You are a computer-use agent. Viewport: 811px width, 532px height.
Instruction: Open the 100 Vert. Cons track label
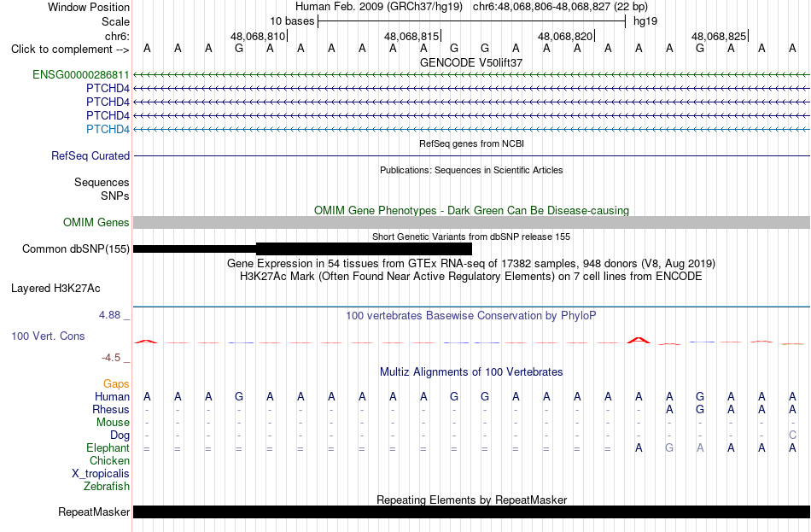(48, 336)
